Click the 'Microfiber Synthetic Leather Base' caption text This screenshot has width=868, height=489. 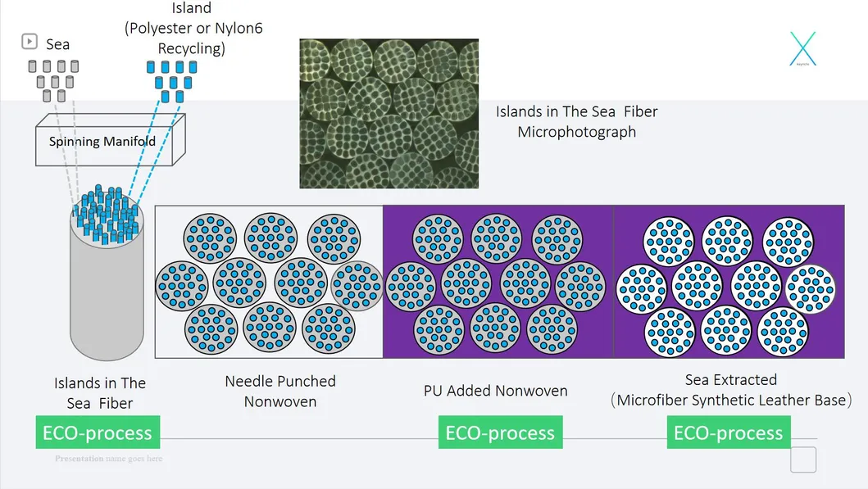(x=734, y=401)
